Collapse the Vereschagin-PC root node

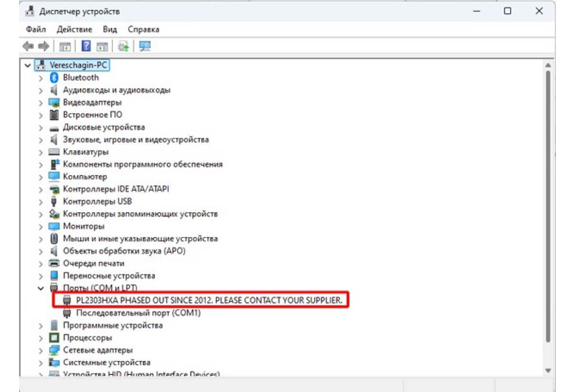(28, 65)
